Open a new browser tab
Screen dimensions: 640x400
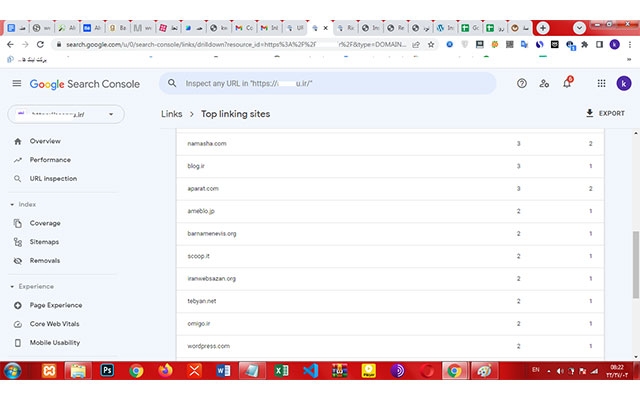coord(542,28)
